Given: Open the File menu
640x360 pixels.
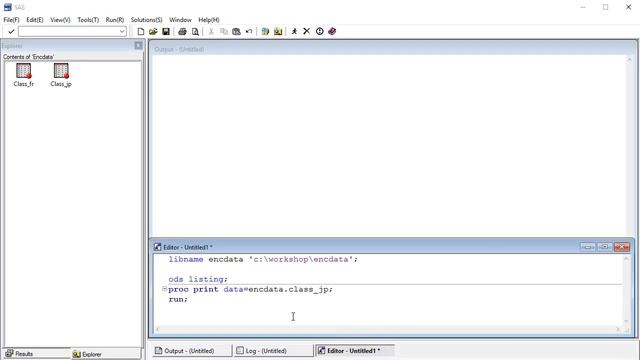Looking at the screenshot, I should pyautogui.click(x=11, y=20).
